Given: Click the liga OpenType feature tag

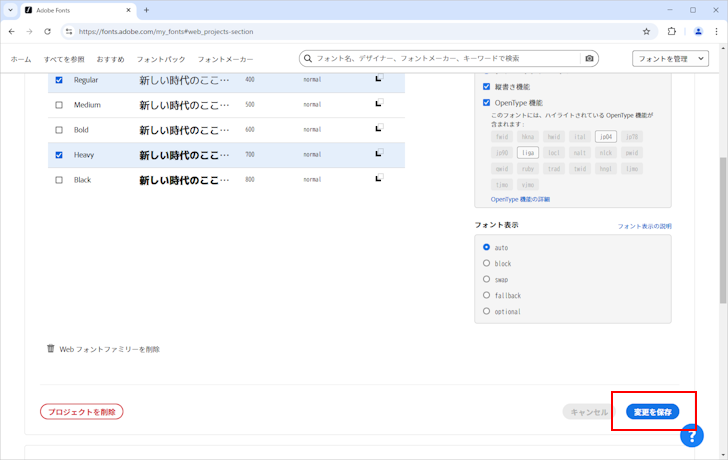Looking at the screenshot, I should 528,153.
